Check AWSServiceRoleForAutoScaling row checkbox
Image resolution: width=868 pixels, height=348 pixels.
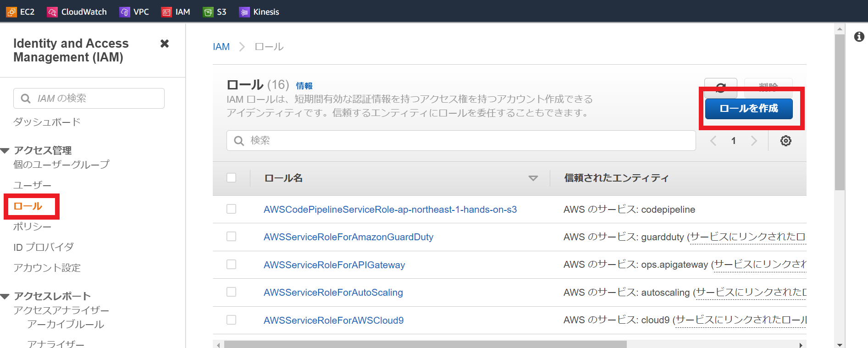232,292
